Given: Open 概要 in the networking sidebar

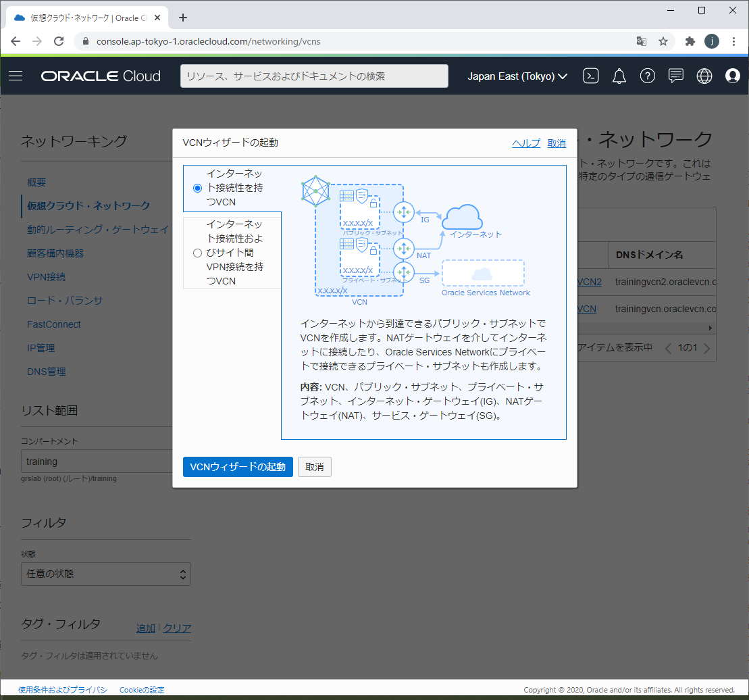Looking at the screenshot, I should (x=36, y=182).
